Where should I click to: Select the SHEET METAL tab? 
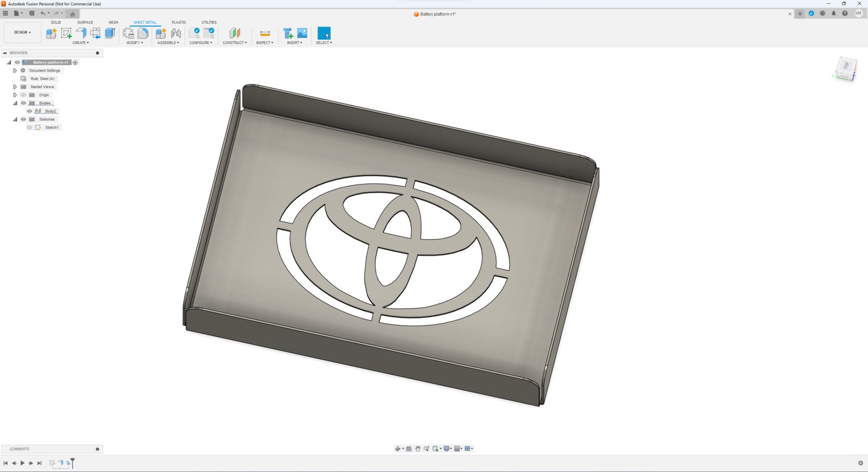pyautogui.click(x=145, y=23)
